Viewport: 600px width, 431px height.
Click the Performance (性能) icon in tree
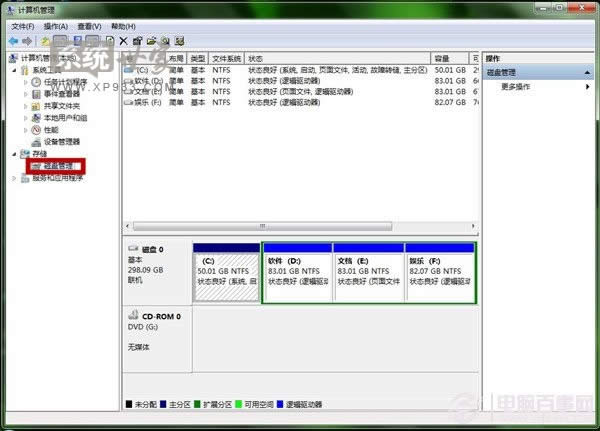click(x=36, y=130)
